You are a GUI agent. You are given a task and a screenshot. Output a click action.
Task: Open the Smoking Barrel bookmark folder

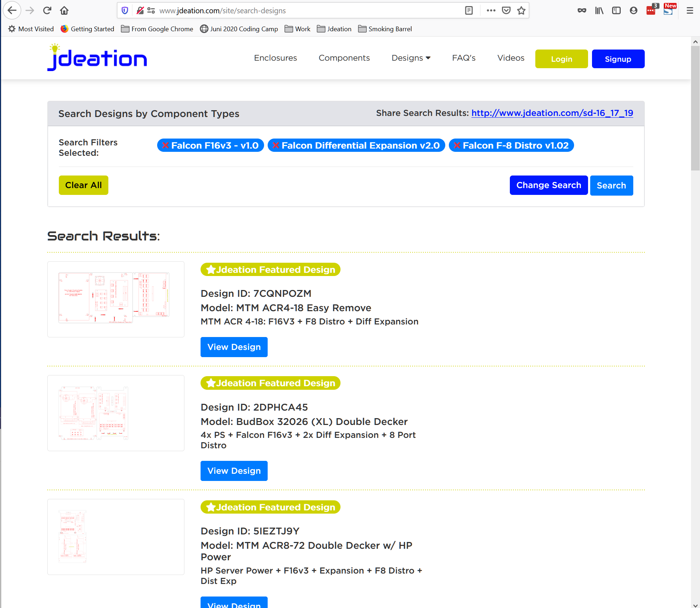coord(385,29)
